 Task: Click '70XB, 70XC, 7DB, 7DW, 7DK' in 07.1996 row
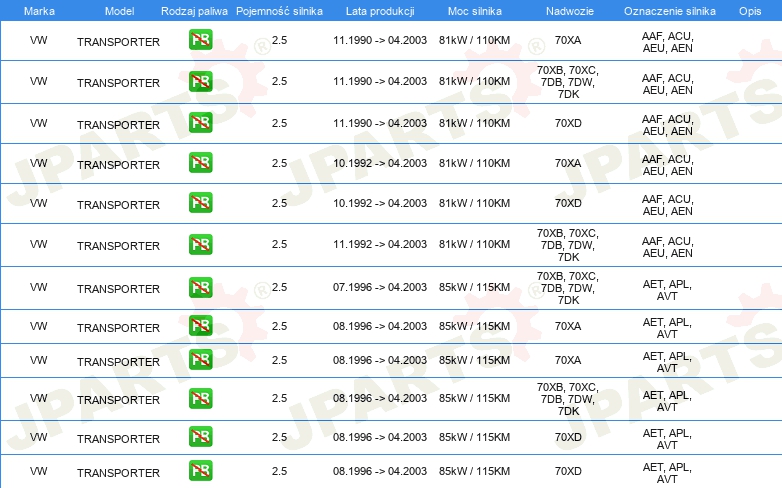(x=568, y=288)
